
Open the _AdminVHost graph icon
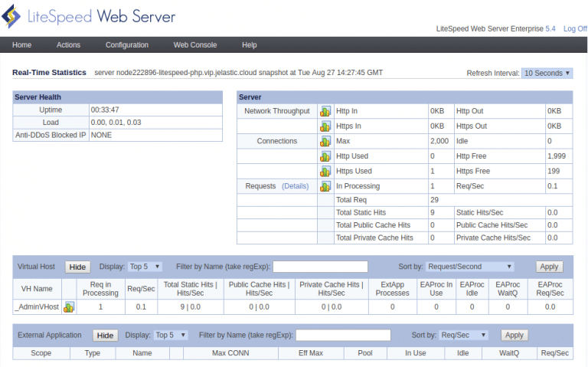69,307
